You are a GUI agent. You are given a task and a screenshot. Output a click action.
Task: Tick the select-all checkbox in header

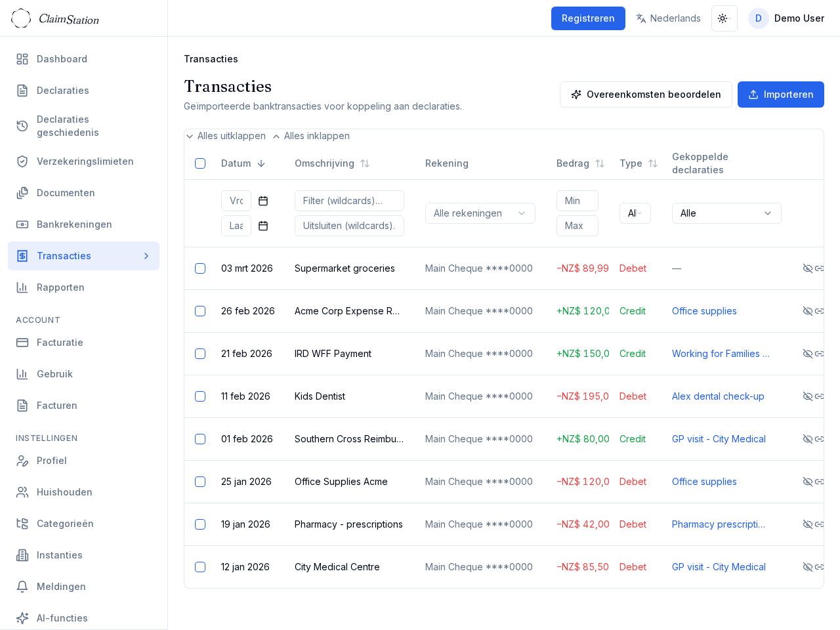[200, 163]
